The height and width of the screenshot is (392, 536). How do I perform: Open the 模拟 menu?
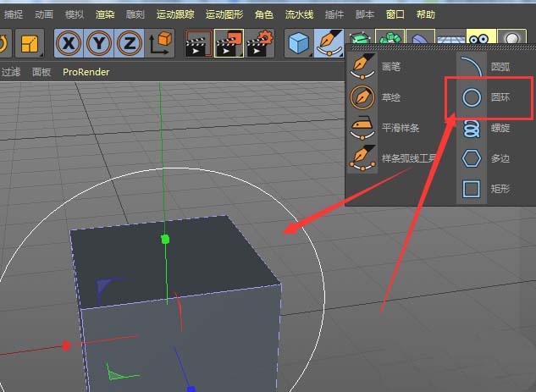pos(75,14)
